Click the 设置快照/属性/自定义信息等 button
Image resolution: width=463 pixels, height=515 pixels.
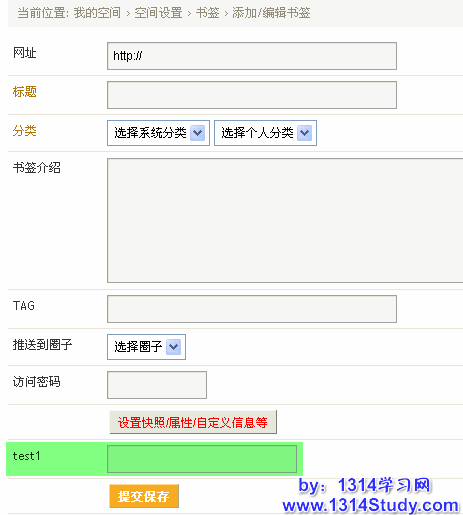[193, 422]
